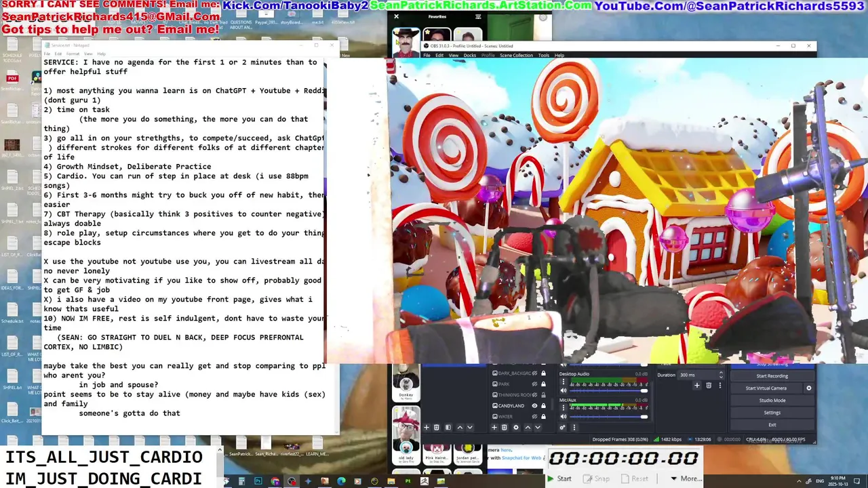Open audio mixer three-dot menu
868x488 pixels.
coord(574,428)
